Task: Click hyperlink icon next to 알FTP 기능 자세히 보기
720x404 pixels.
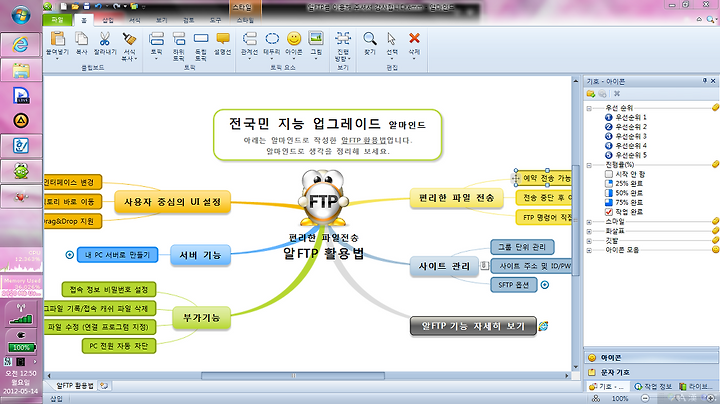Action: click(543, 326)
